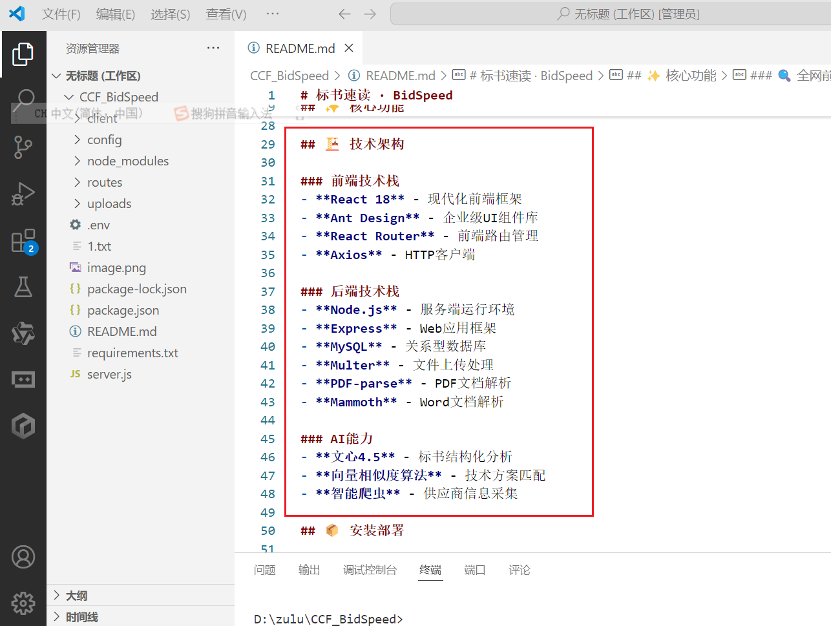Open the Accounts menu icon

23,557
